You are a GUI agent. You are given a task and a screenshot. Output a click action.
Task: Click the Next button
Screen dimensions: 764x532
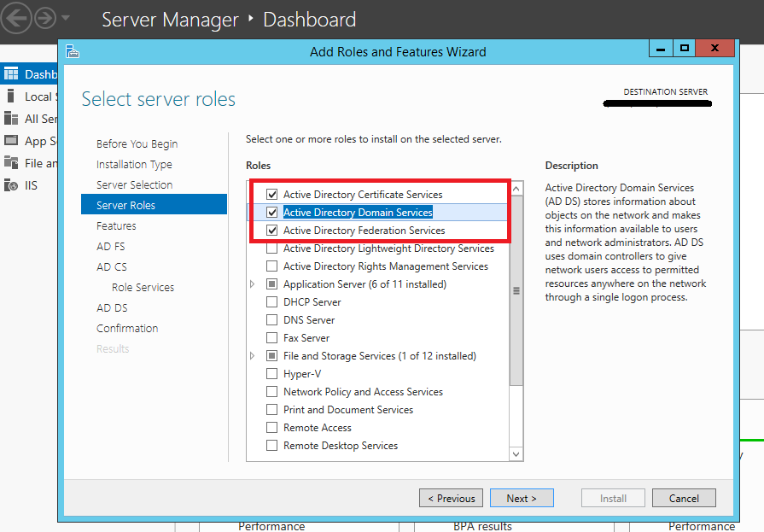point(522,499)
